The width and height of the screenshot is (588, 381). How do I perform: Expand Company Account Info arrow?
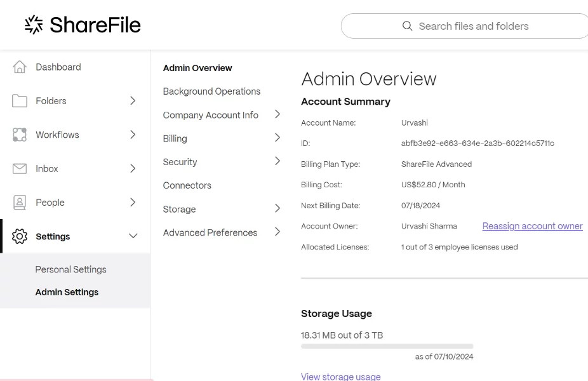[x=277, y=114]
